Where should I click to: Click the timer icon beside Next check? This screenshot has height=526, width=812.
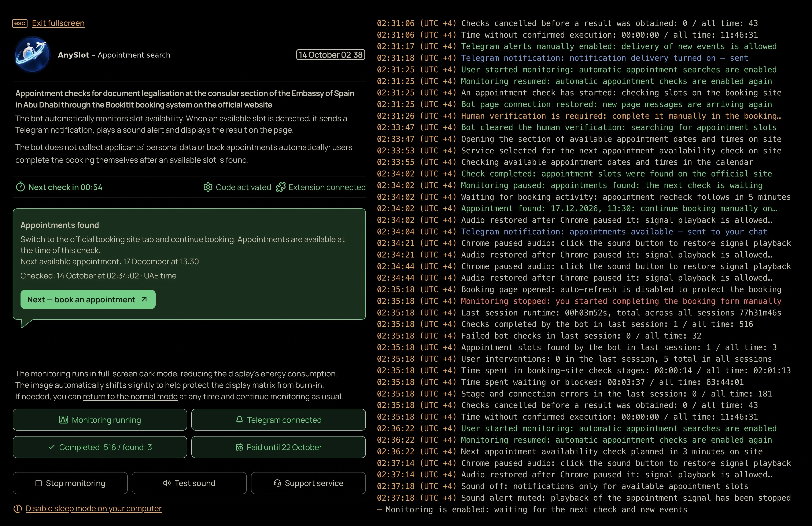[x=21, y=187]
